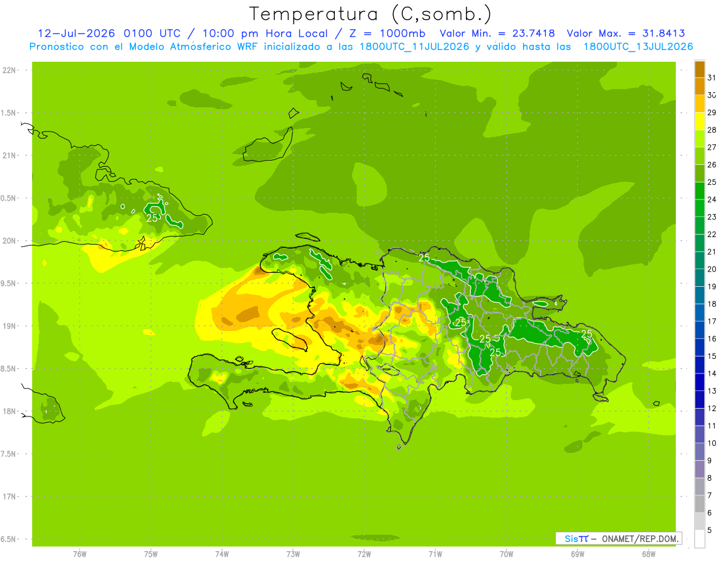
Task: Click the legend value "20"
Action: [712, 269]
